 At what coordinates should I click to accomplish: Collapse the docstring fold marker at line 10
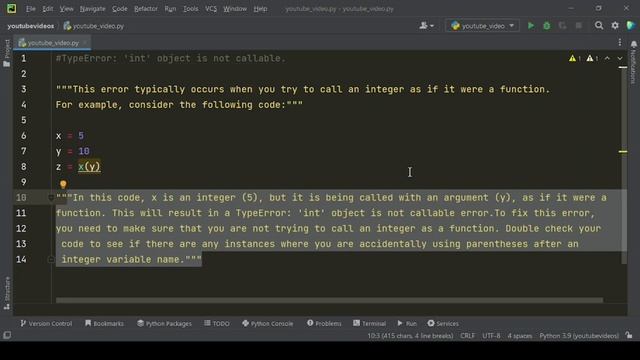click(51, 198)
